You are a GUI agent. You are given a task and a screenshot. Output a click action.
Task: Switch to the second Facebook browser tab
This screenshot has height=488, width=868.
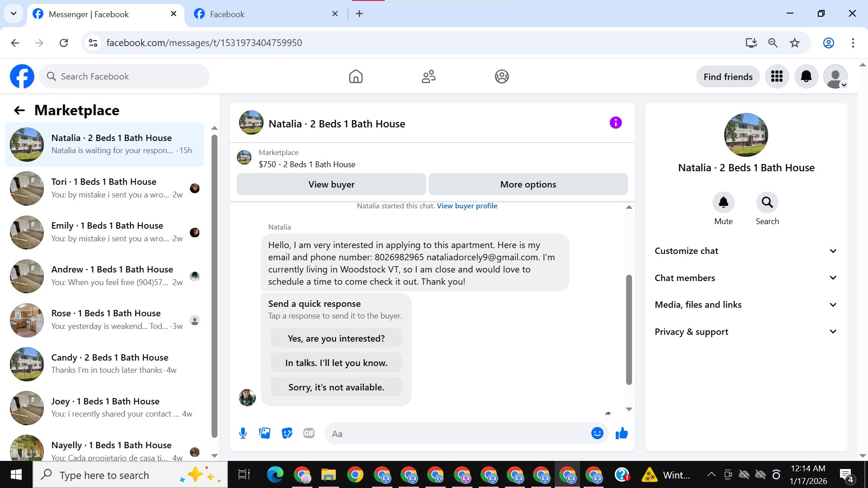pyautogui.click(x=264, y=14)
